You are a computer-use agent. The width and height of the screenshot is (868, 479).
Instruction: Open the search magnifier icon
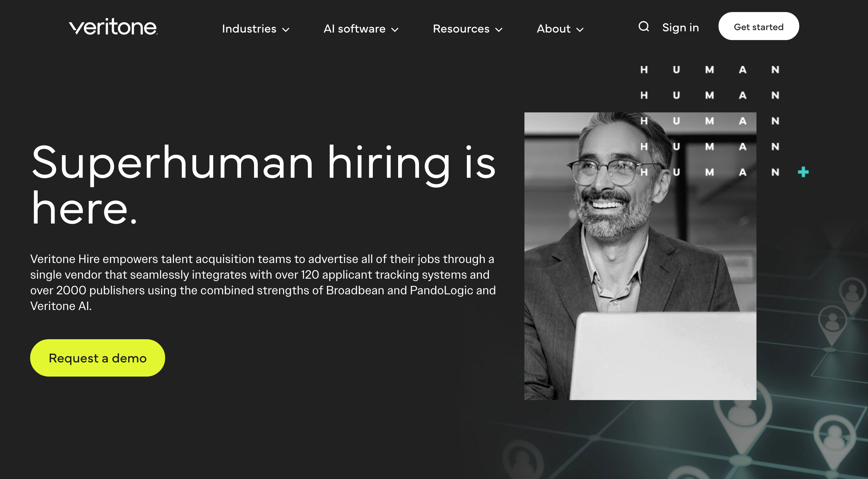click(x=643, y=26)
